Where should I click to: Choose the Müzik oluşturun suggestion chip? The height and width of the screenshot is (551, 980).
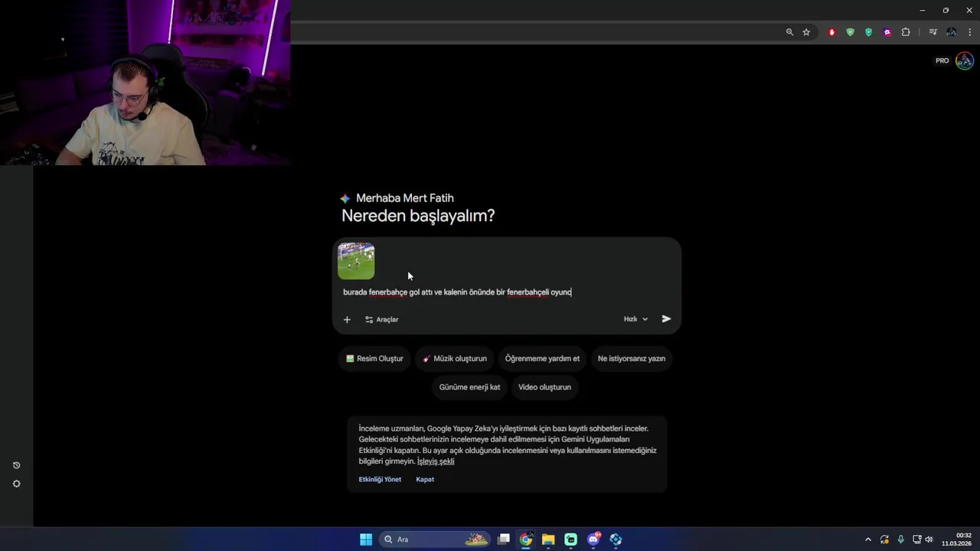(x=455, y=358)
